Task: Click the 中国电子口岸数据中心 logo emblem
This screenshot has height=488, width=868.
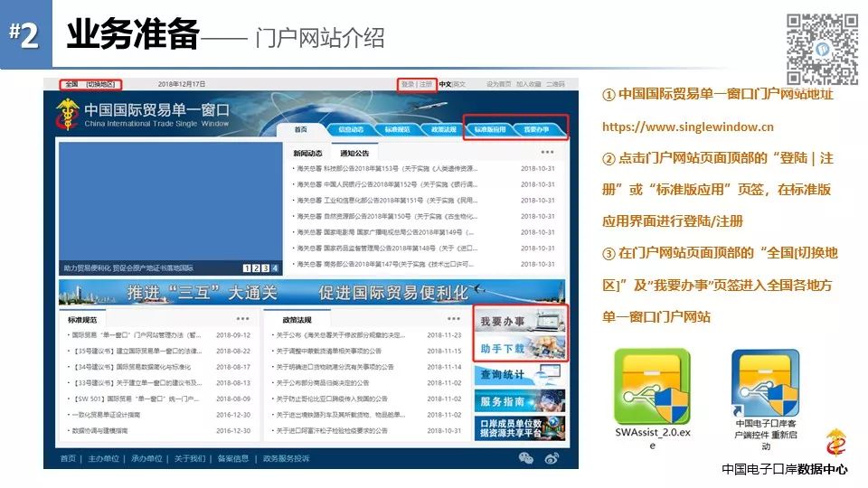Action: [835, 442]
